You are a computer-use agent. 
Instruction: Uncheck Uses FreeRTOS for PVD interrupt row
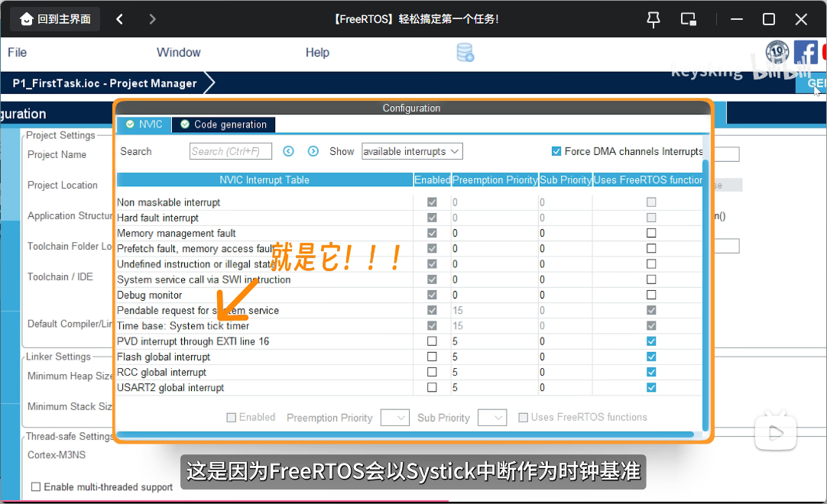point(651,341)
